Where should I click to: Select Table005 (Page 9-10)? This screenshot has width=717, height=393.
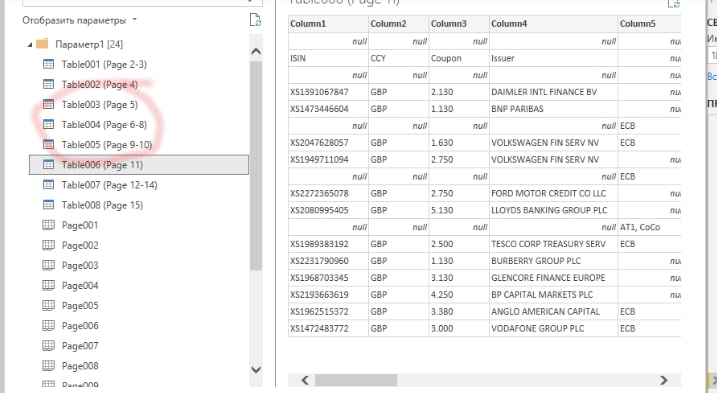107,145
